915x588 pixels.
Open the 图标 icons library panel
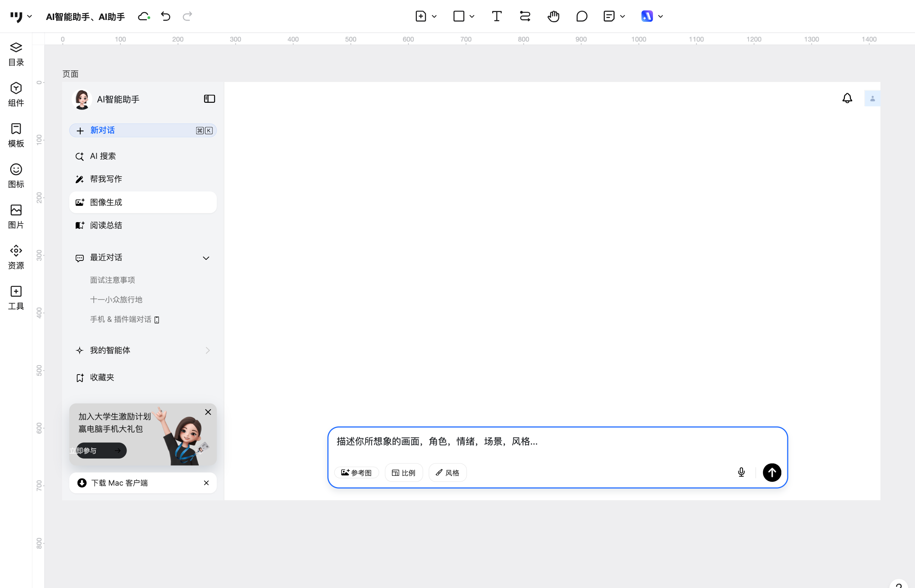(x=16, y=176)
